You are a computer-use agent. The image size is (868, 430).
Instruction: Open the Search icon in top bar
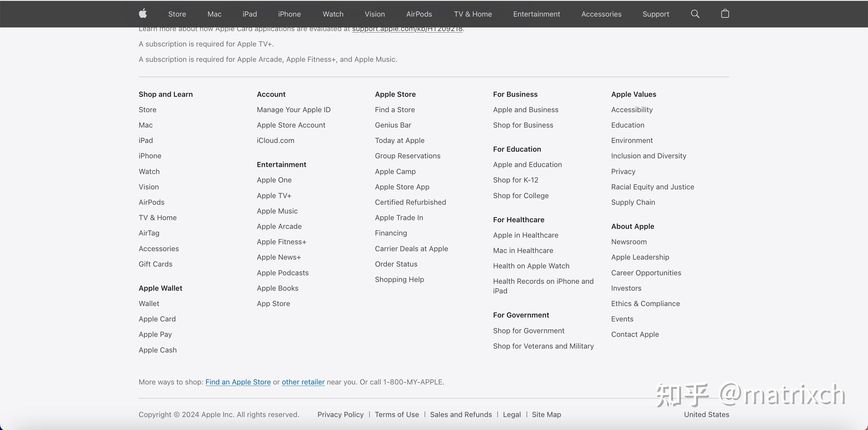[x=695, y=13]
